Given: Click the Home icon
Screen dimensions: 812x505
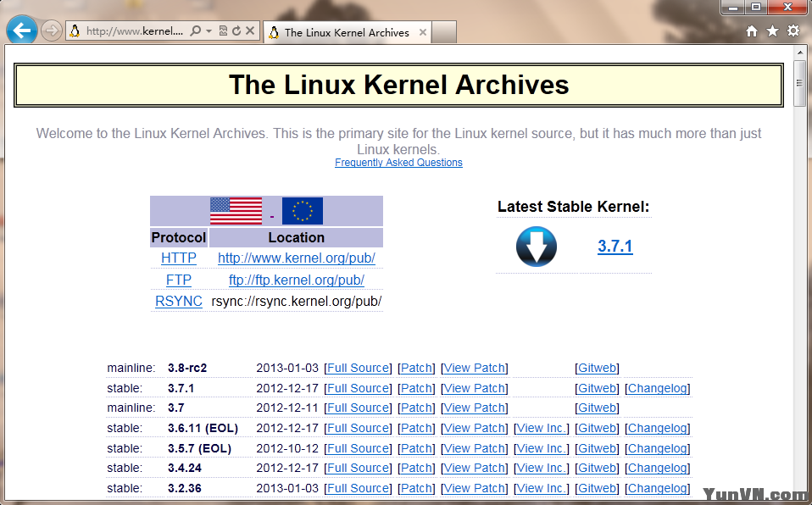Looking at the screenshot, I should pyautogui.click(x=752, y=31).
